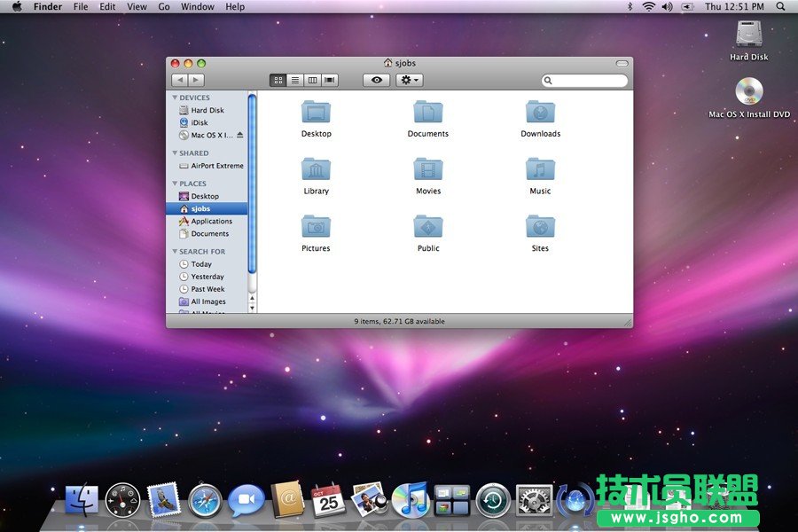The width and height of the screenshot is (798, 532).
Task: Click inside the Finder search field
Action: coord(585,80)
